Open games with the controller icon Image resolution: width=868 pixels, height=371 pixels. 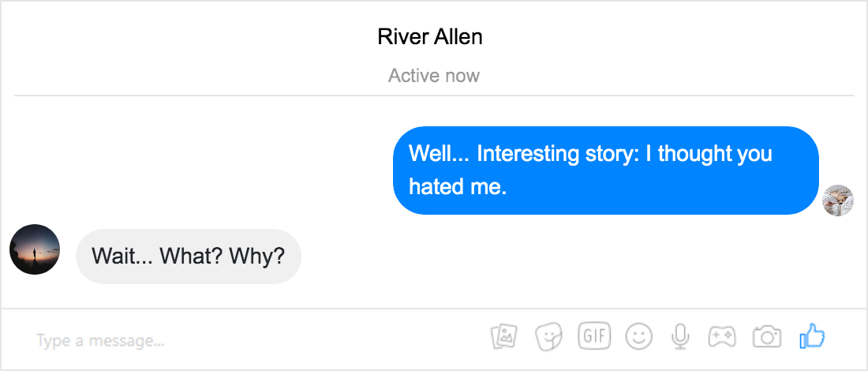click(x=722, y=337)
